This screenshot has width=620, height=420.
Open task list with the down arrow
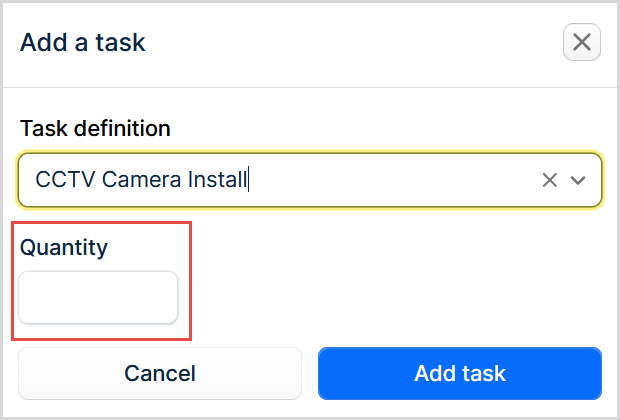[578, 180]
